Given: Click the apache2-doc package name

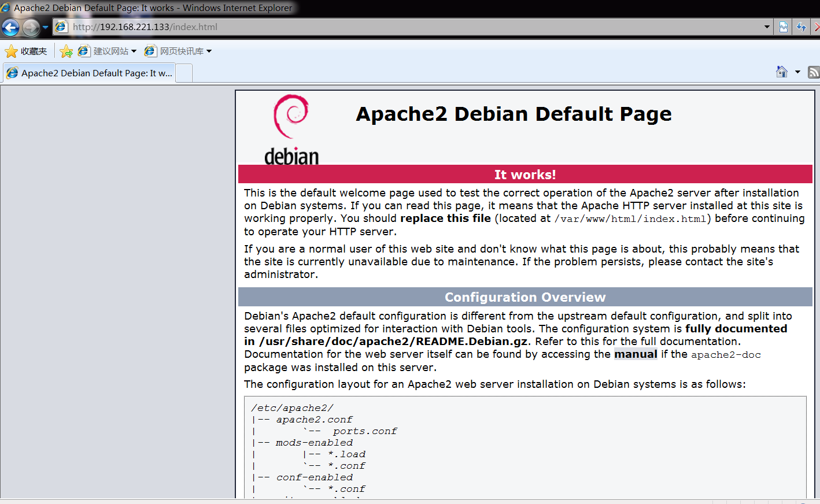Looking at the screenshot, I should point(726,355).
